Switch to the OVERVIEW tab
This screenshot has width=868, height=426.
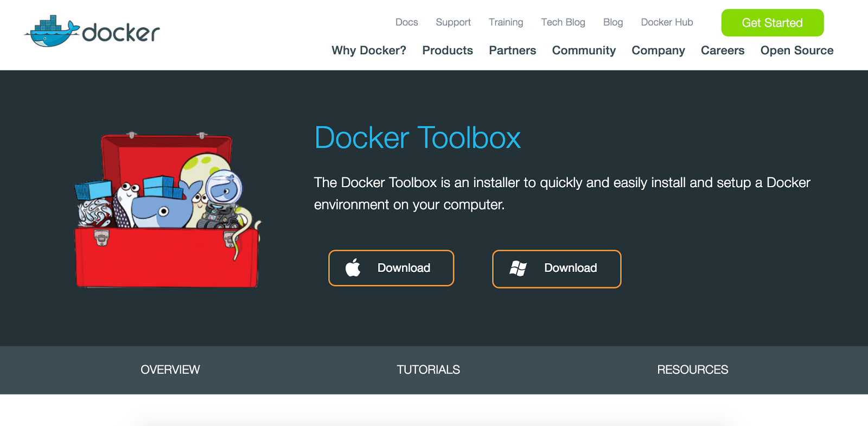pos(170,370)
